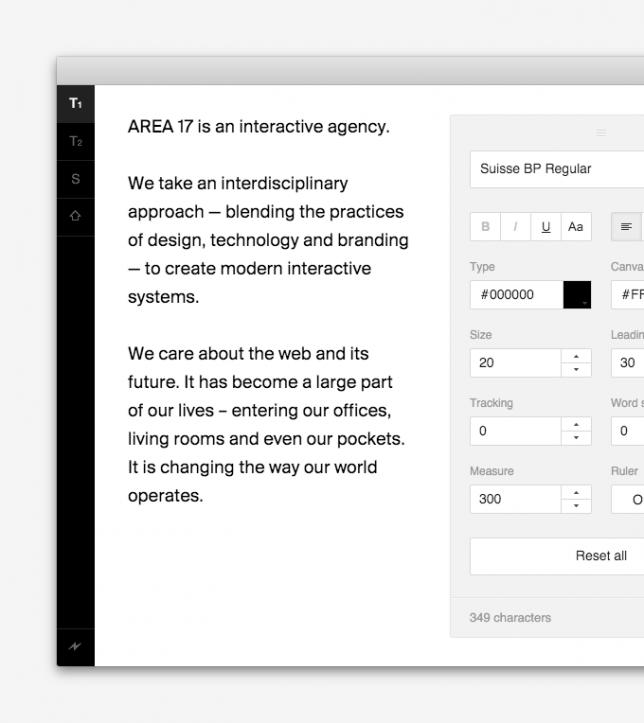Click the paragraph starting 'We care about the web'
644x723 pixels.
point(266,425)
